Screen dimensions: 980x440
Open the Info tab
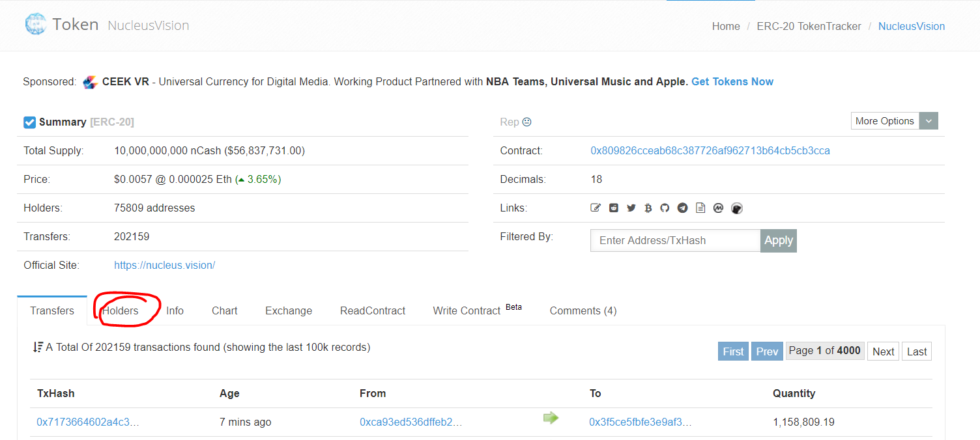tap(175, 310)
